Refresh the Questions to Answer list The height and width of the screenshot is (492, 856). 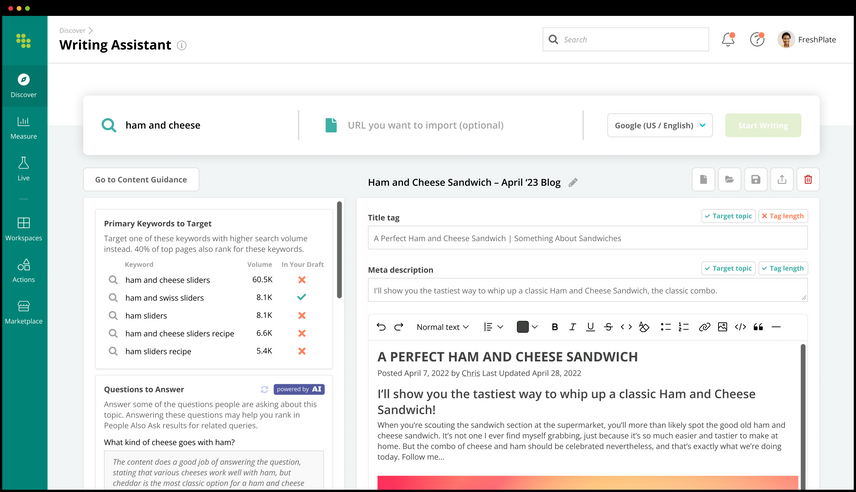click(264, 389)
